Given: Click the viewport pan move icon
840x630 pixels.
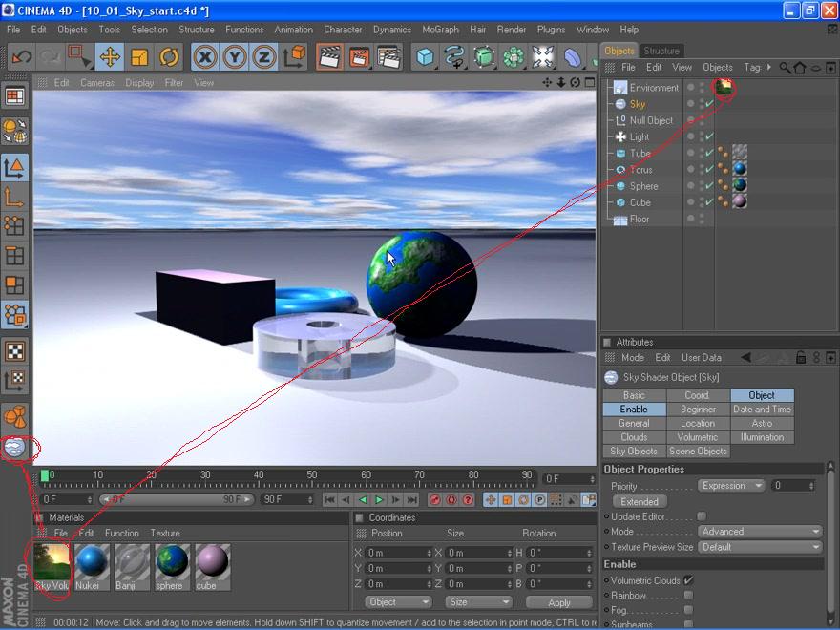Looking at the screenshot, I should click(547, 82).
